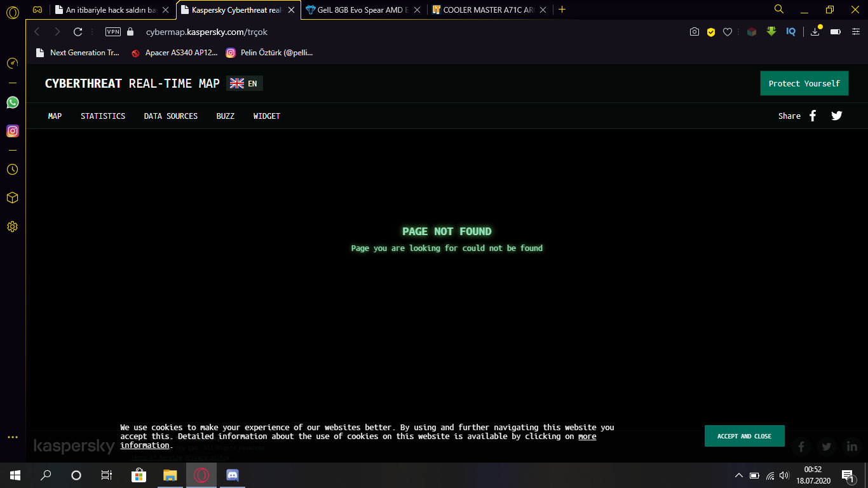The width and height of the screenshot is (868, 488).
Task: Search open tabs with magnifier icon
Action: pos(779,9)
